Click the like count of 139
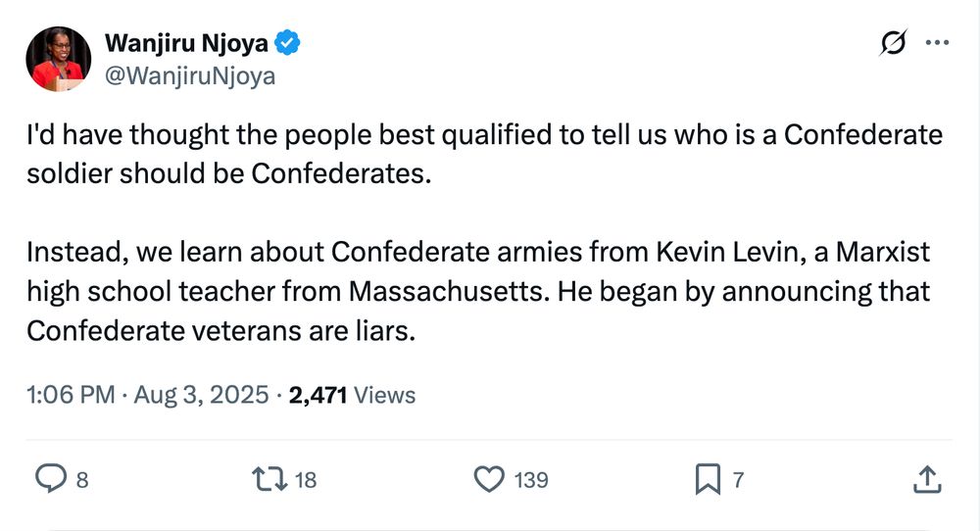 [531, 480]
